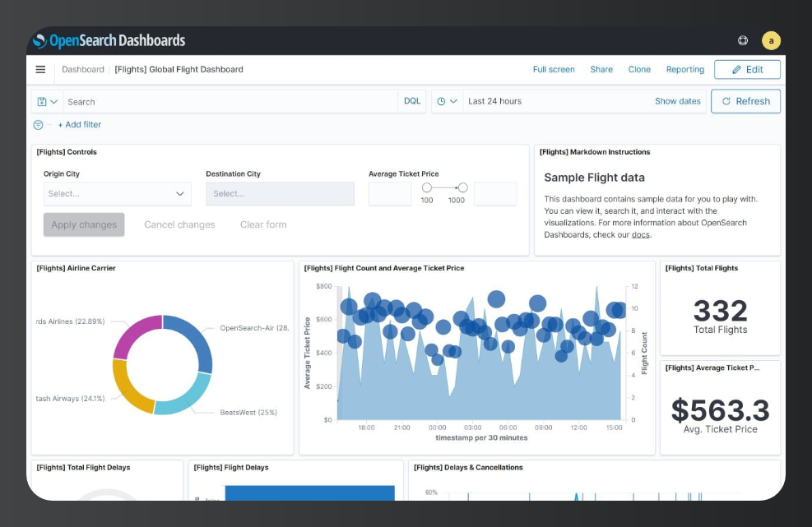Add a filter

click(x=79, y=124)
